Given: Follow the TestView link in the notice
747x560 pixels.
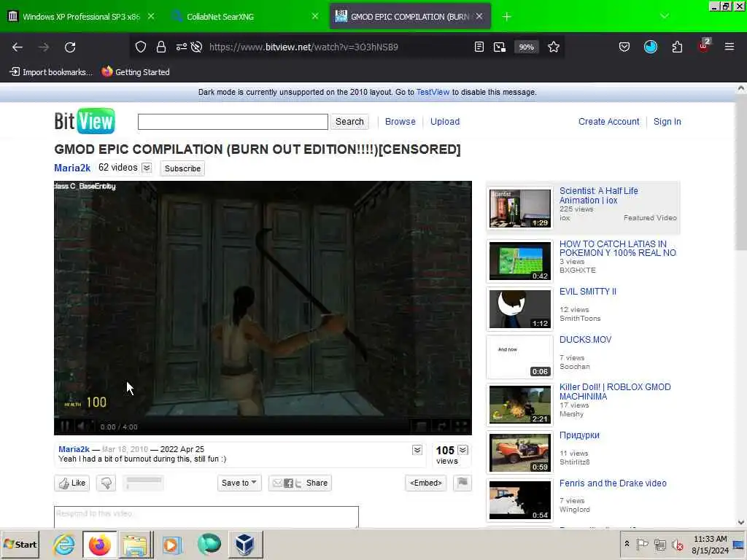Looking at the screenshot, I should tap(433, 92).
